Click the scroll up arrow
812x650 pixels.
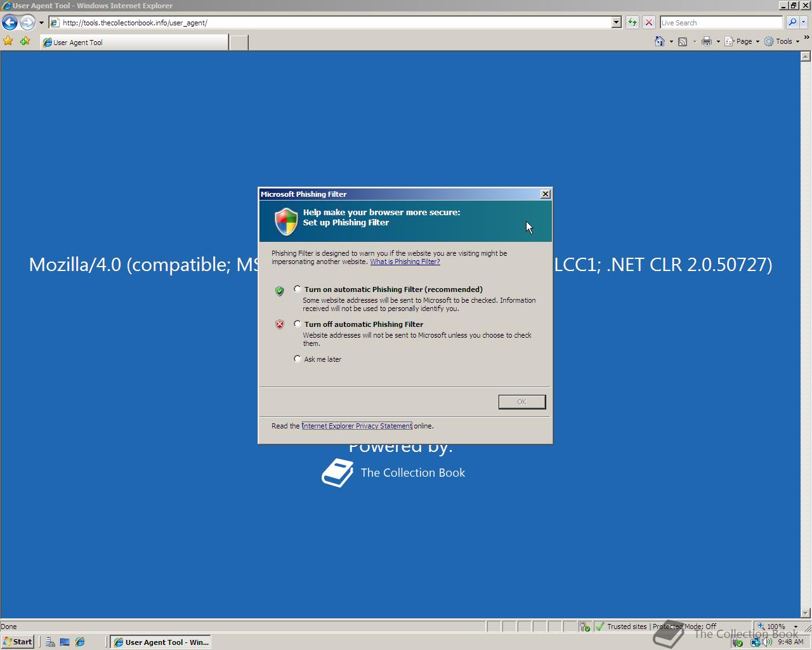click(806, 56)
